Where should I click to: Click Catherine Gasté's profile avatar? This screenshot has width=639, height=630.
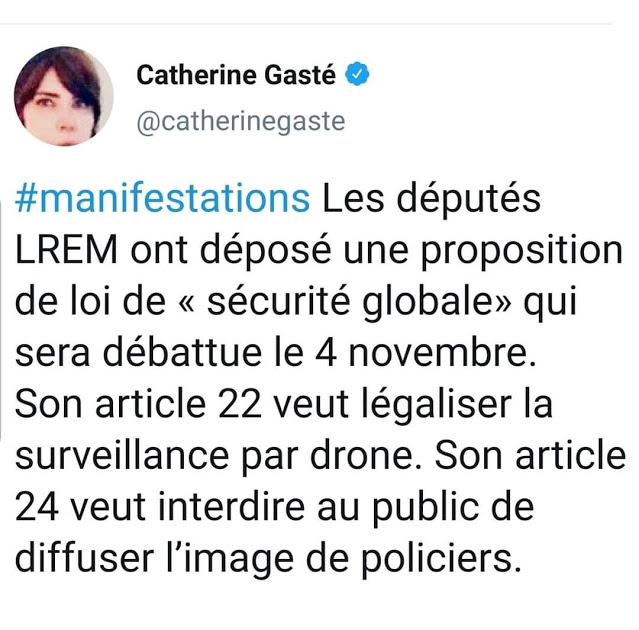62,97
